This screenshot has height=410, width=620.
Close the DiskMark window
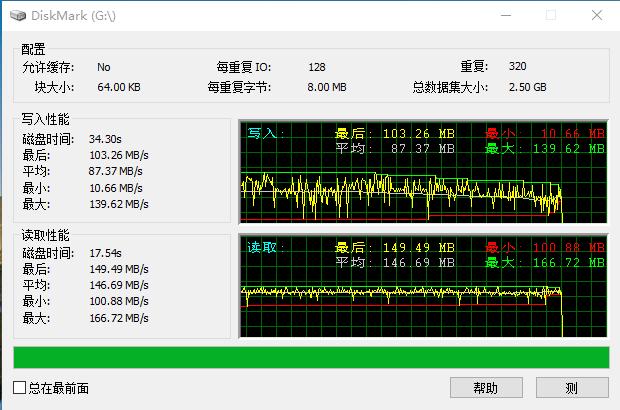coord(597,15)
